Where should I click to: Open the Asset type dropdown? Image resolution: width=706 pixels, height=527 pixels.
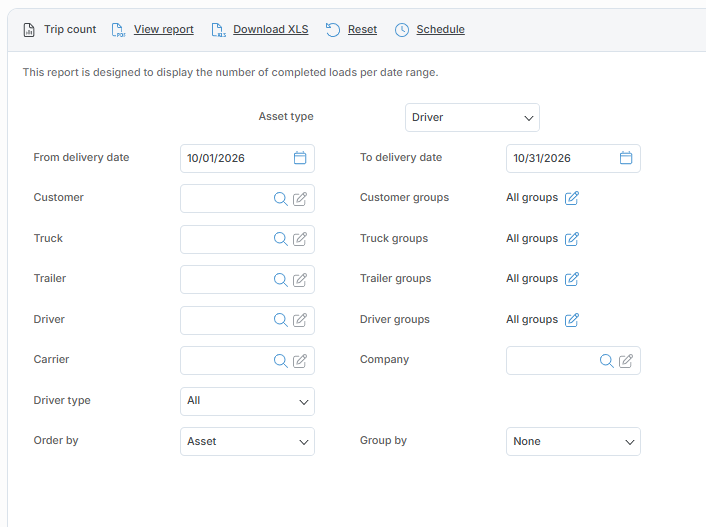pyautogui.click(x=472, y=118)
